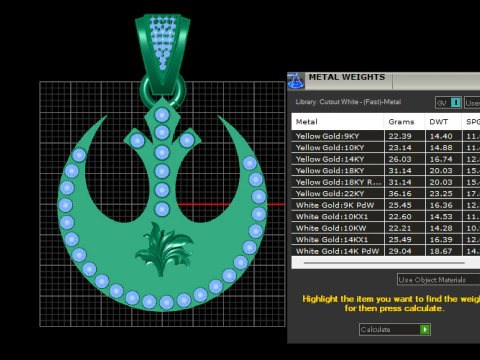Select the Yellow Gold:10KY row

[386, 147]
